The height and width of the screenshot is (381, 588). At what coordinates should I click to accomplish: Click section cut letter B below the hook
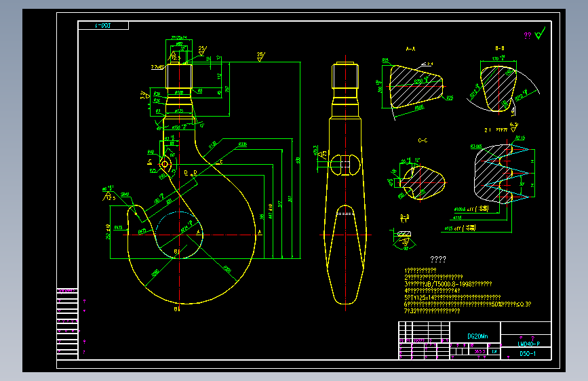176,309
